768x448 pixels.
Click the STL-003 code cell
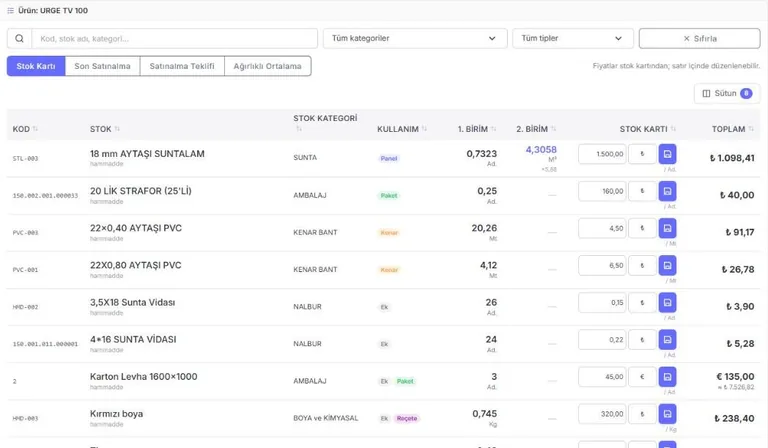pyautogui.click(x=25, y=159)
